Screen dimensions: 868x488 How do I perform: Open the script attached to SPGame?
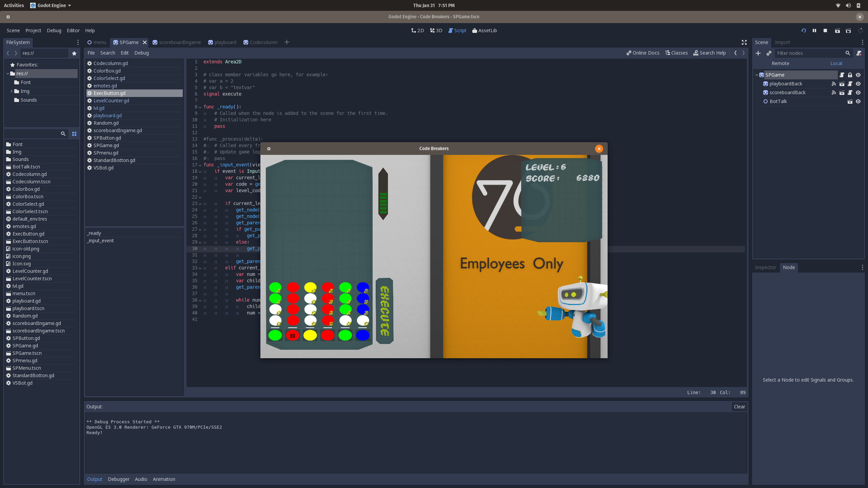[x=842, y=75]
